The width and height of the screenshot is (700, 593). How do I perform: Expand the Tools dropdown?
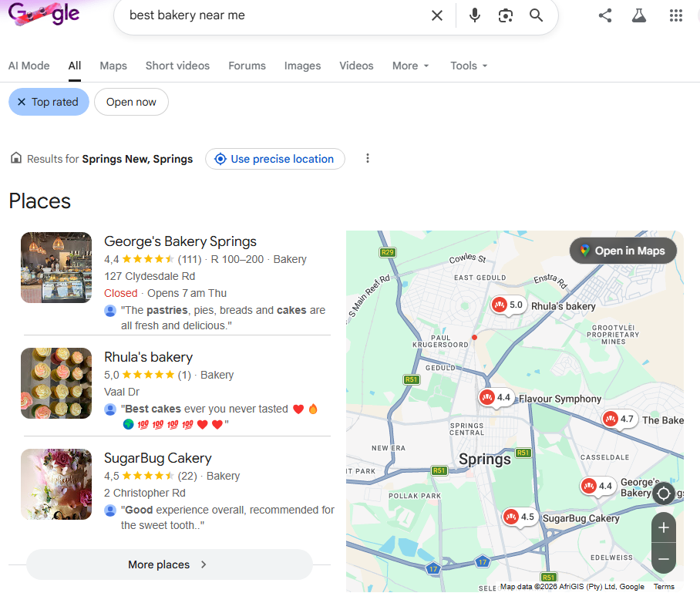click(x=468, y=66)
